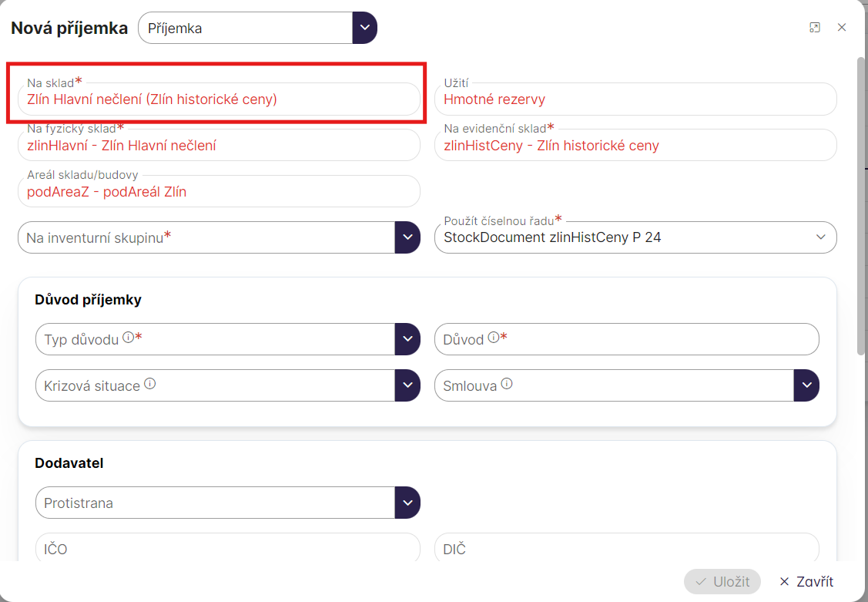Screen dimensions: 868x602
Task: Click the Důvod text input field
Action: [655, 339]
